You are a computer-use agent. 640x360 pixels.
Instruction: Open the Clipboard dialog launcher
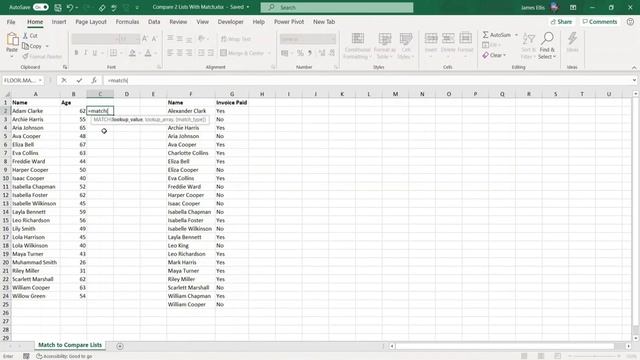pos(65,67)
